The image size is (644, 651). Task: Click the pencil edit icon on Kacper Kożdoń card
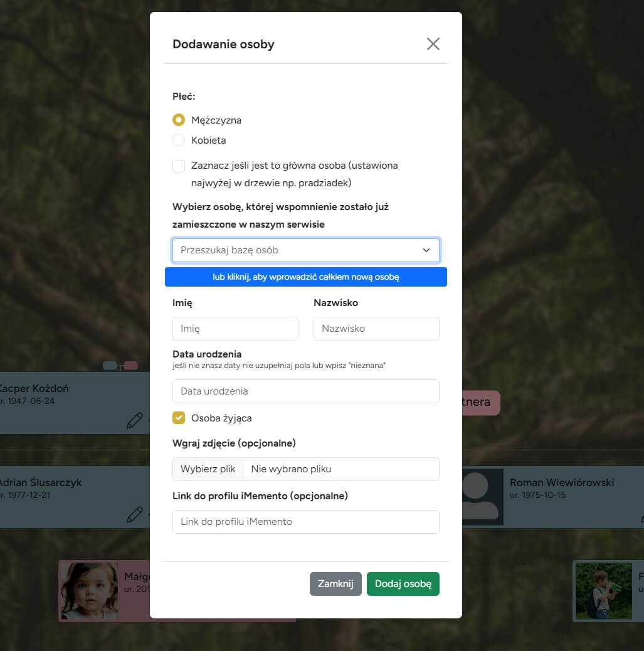(134, 420)
